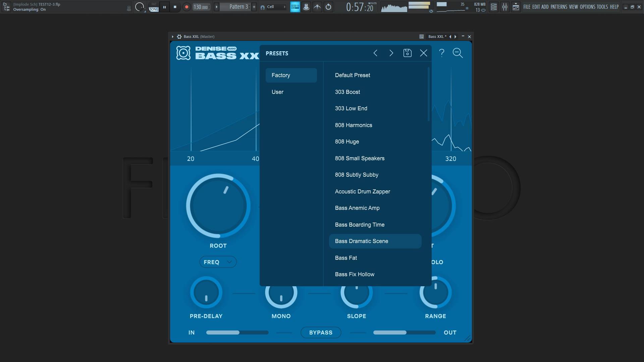Viewport: 644px width, 362px height.
Task: Click the preset list scrollbar
Action: pyautogui.click(x=428, y=94)
